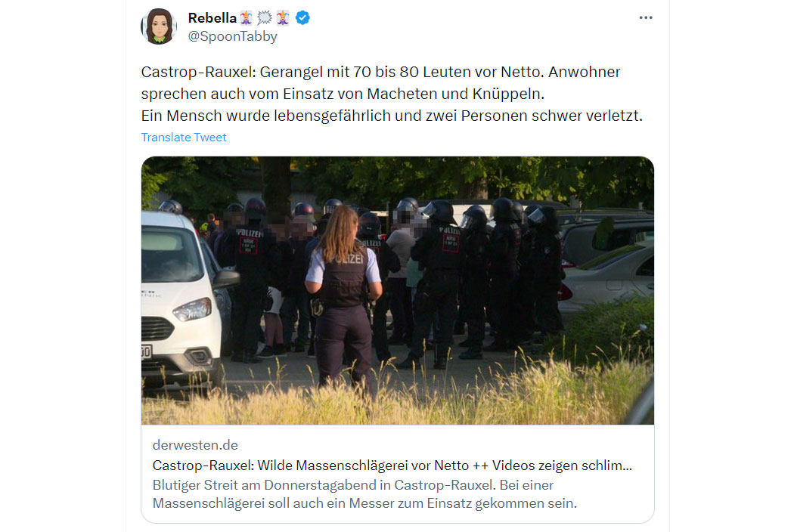This screenshot has height=532, width=794.
Task: Click the last jester emoji before the badge
Action: [283, 17]
